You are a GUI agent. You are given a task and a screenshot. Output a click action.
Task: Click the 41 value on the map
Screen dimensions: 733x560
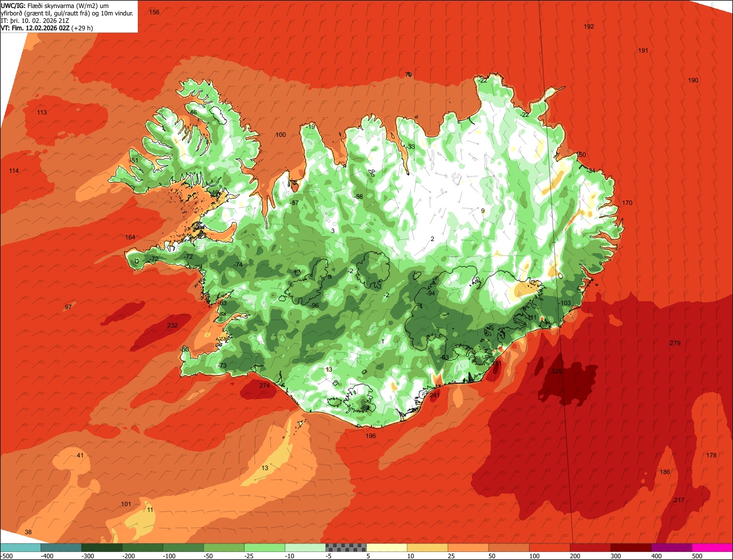(x=80, y=455)
